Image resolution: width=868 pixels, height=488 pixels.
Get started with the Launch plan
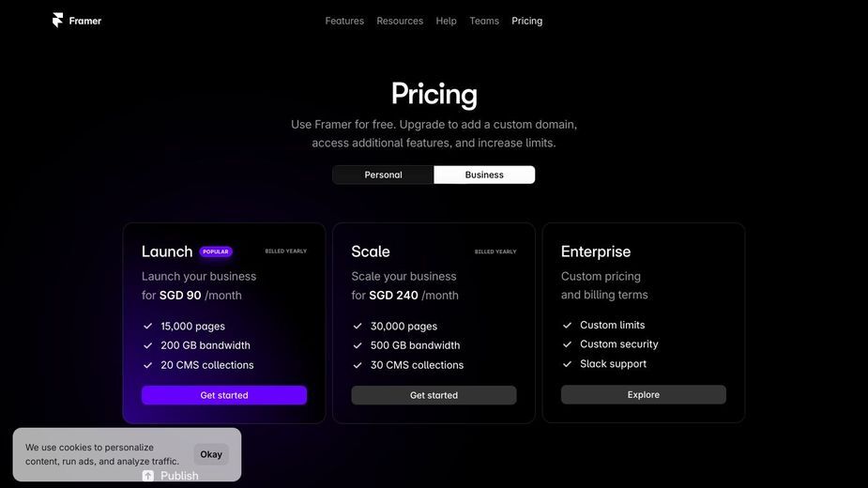(224, 395)
